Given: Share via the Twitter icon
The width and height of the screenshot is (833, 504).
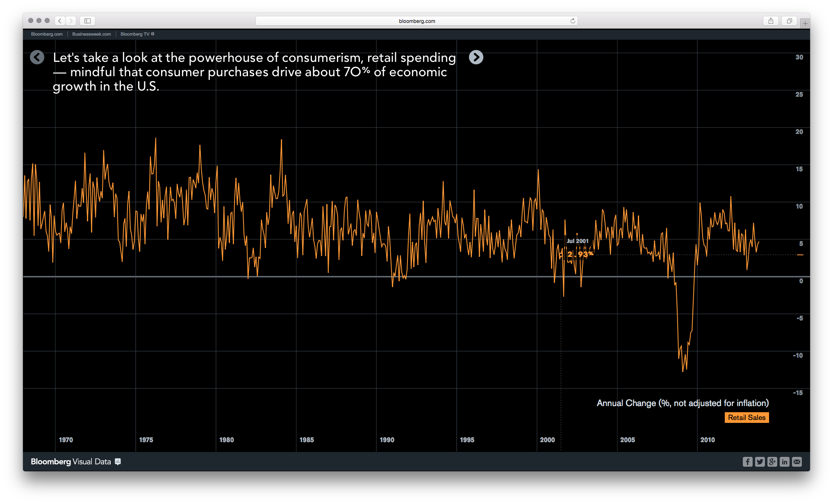Looking at the screenshot, I should coord(760,462).
